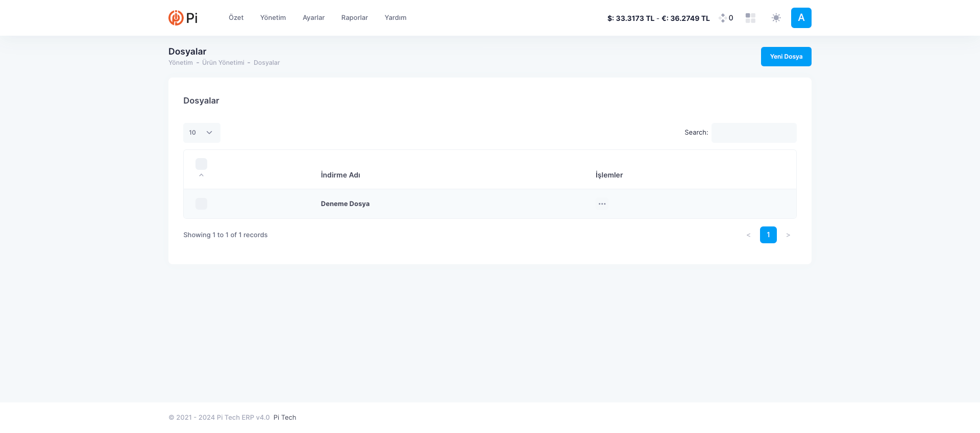
Task: Select page 1 in pagination
Action: (x=768, y=235)
